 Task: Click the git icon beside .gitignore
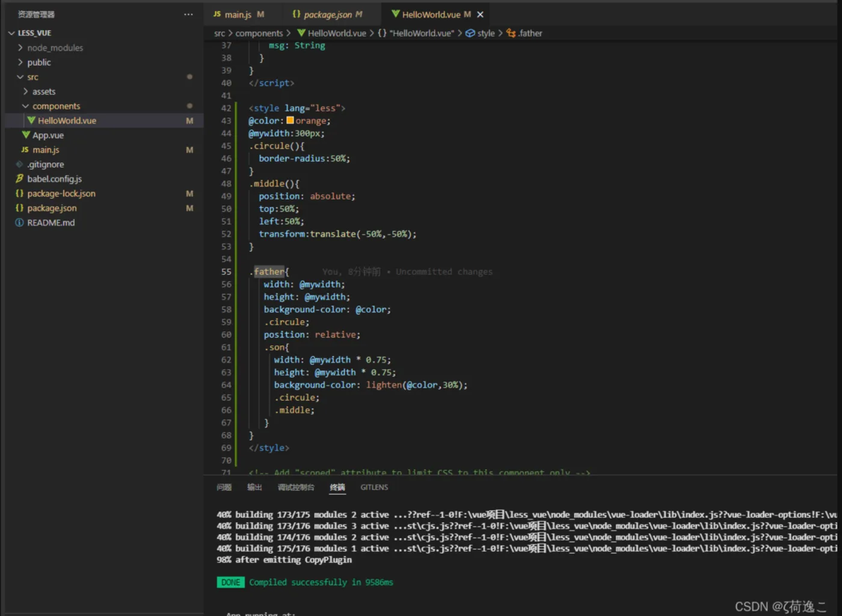[19, 164]
